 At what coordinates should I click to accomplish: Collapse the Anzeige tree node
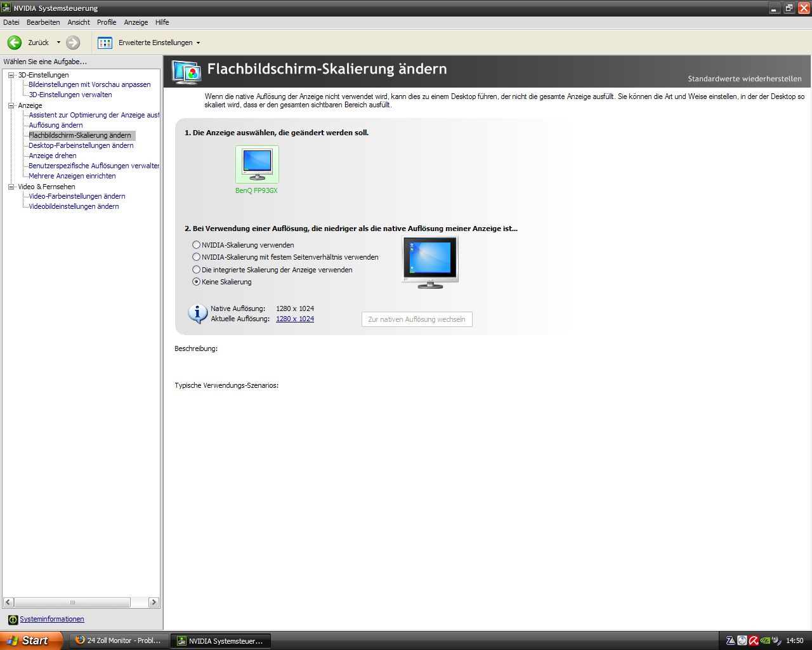(11, 105)
